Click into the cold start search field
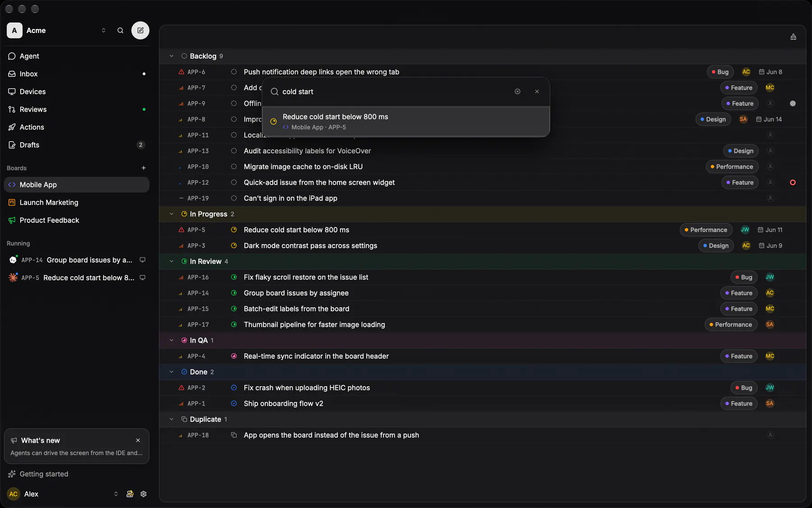The width and height of the screenshot is (812, 508). [x=395, y=92]
